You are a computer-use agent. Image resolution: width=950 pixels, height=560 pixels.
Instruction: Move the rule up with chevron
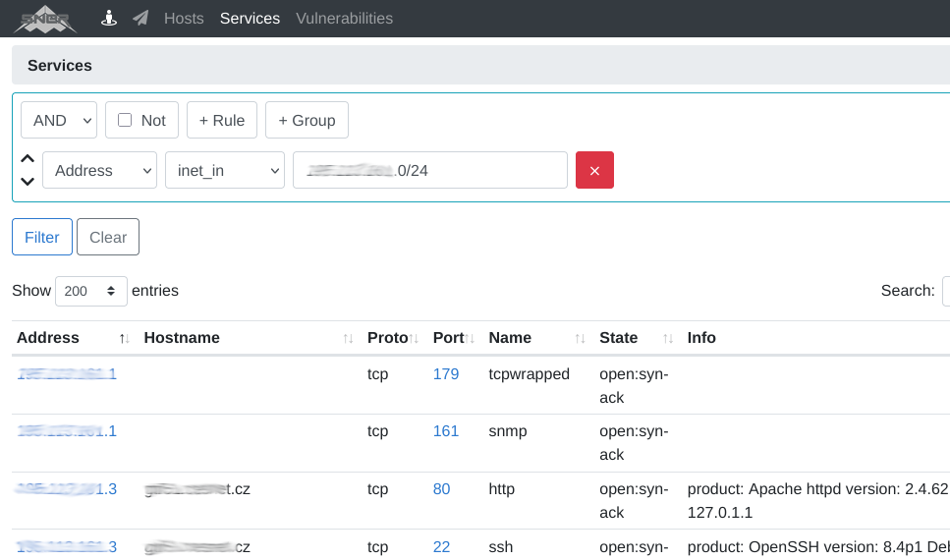pos(28,159)
